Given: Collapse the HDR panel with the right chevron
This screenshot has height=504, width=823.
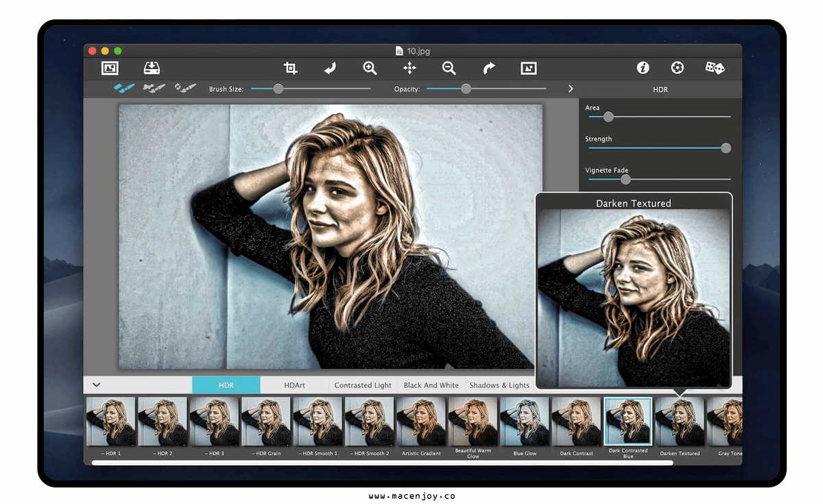Looking at the screenshot, I should click(x=570, y=89).
